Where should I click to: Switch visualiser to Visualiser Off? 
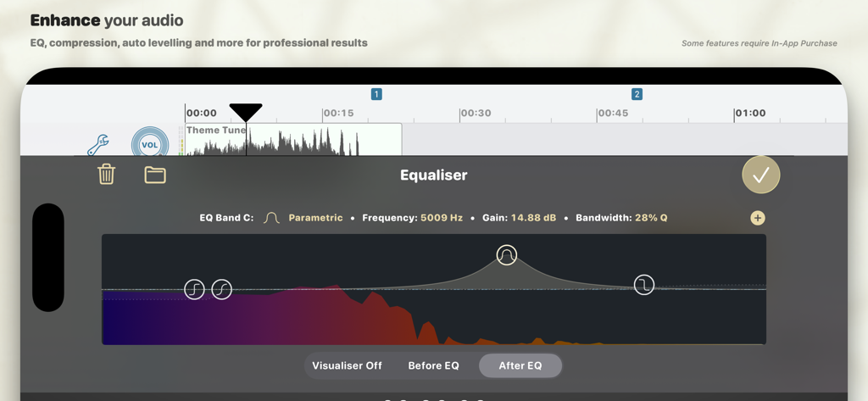[347, 365]
